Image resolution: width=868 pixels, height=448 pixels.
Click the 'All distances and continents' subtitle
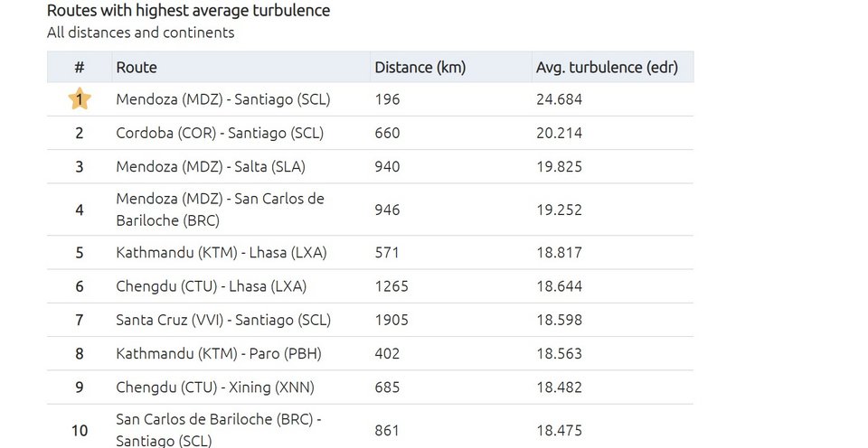(x=141, y=33)
